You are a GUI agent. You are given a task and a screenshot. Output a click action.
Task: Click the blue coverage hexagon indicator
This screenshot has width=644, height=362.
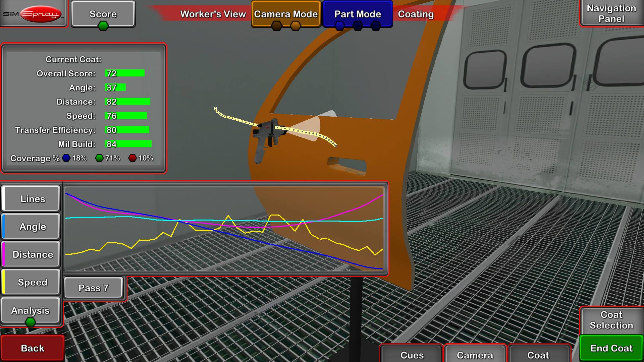[x=66, y=158]
